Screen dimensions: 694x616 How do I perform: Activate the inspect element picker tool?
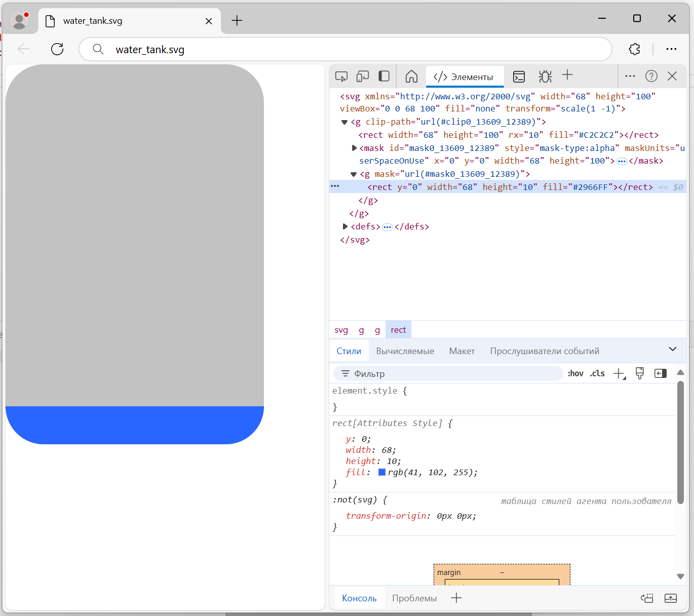341,76
